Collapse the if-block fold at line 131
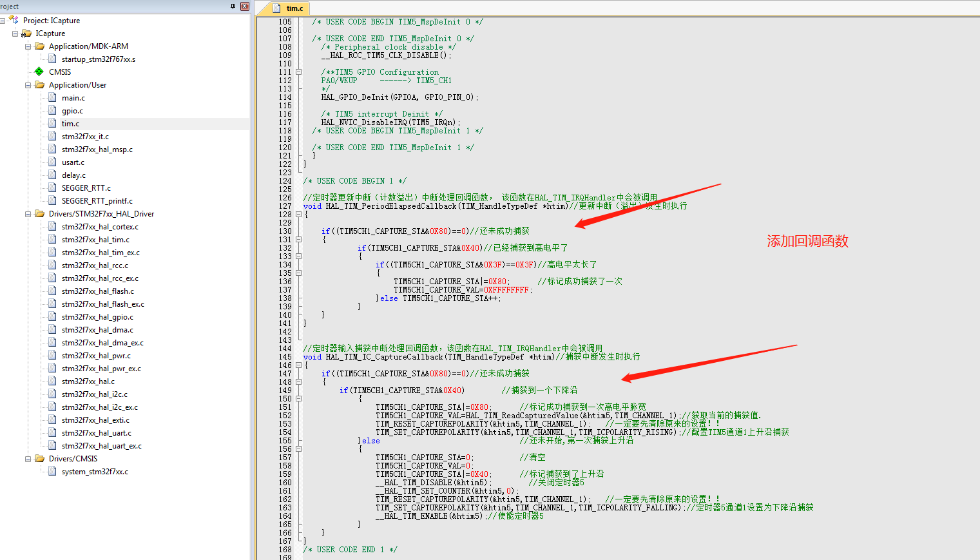Viewport: 980px width, 560px height. pyautogui.click(x=299, y=240)
